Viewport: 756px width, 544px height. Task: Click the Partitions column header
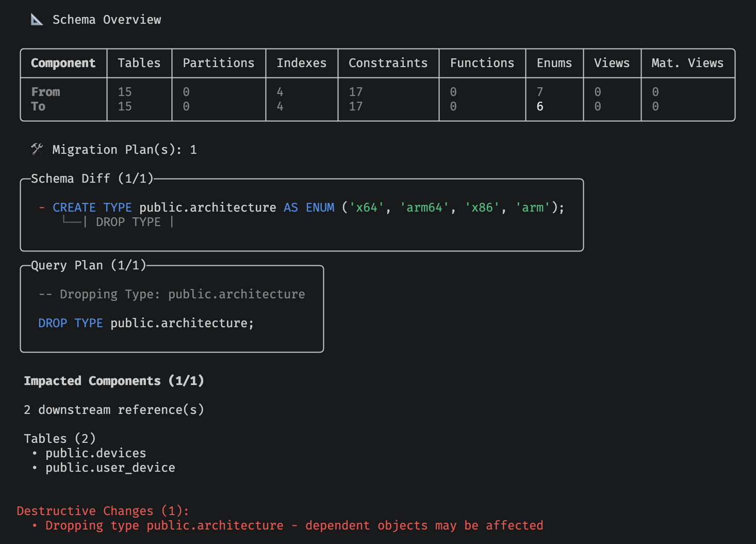tap(219, 63)
